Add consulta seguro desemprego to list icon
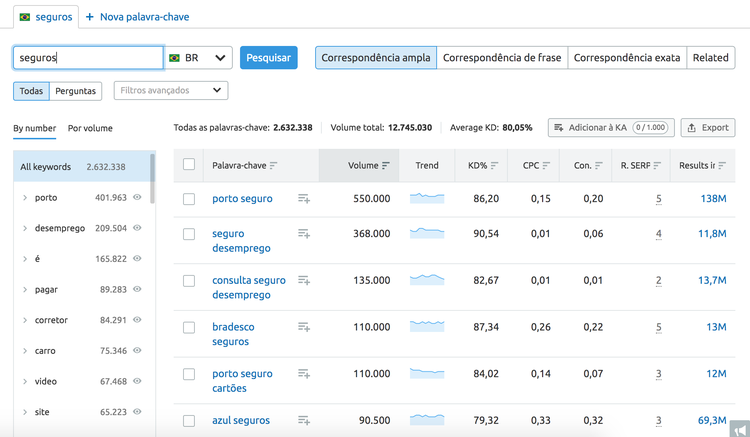 pyautogui.click(x=304, y=280)
